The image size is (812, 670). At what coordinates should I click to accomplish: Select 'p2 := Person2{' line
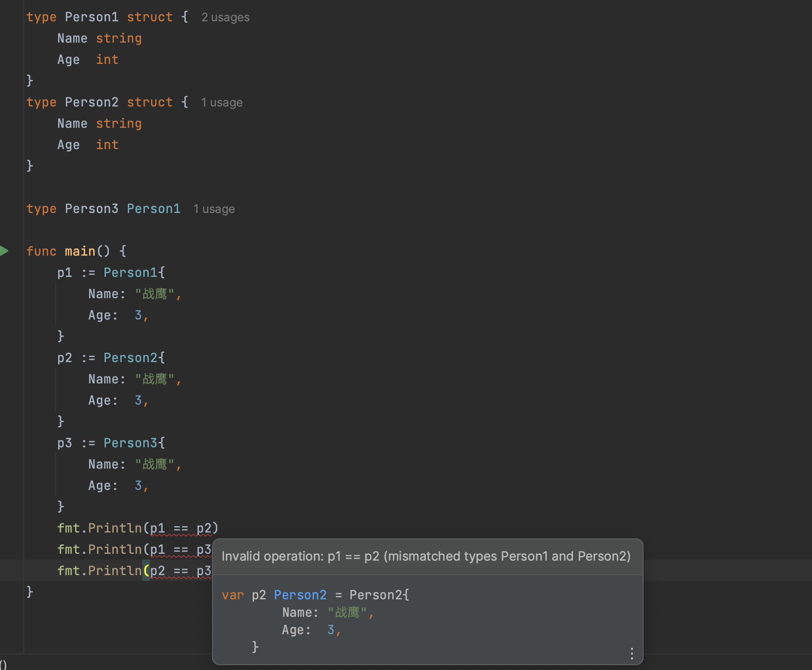click(111, 358)
